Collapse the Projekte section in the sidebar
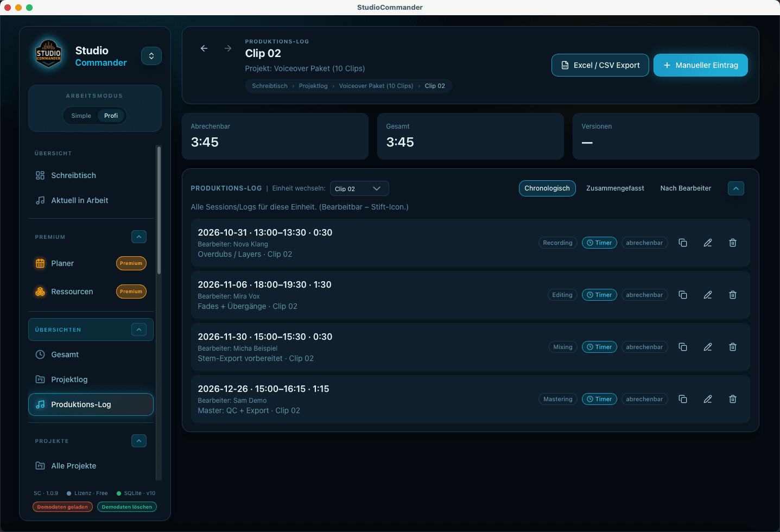The height and width of the screenshot is (532, 780). [139, 441]
